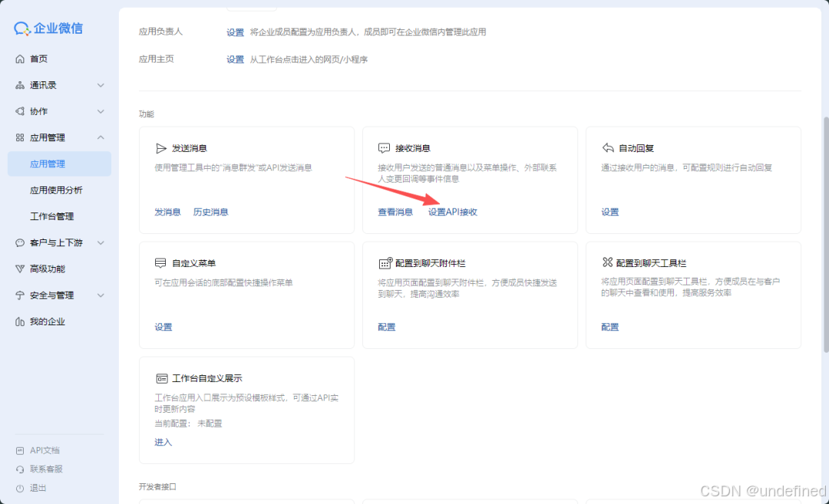Click the 发消息 link
Screen dimensions: 829x504
pyautogui.click(x=167, y=212)
